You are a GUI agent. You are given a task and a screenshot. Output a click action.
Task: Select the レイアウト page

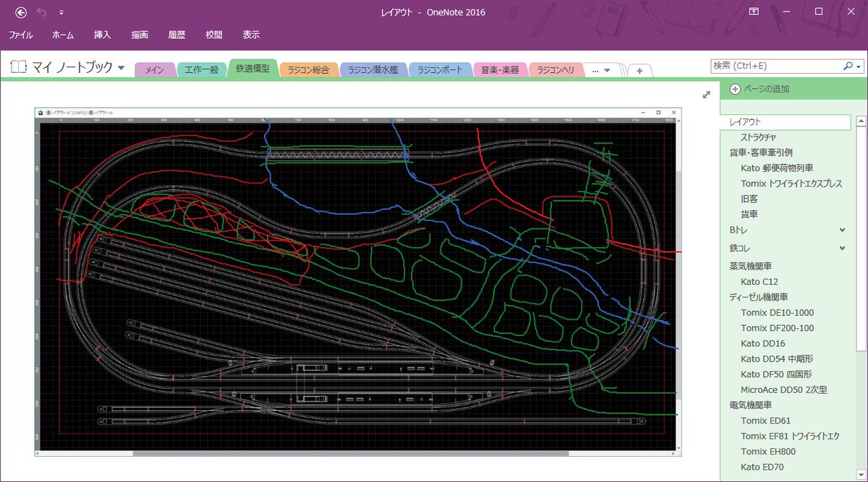click(x=785, y=122)
